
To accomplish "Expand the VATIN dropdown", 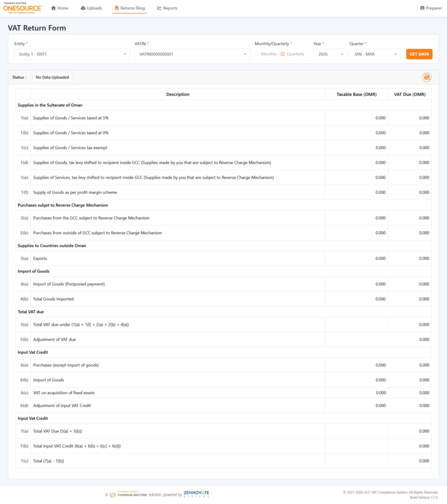I will pyautogui.click(x=192, y=54).
